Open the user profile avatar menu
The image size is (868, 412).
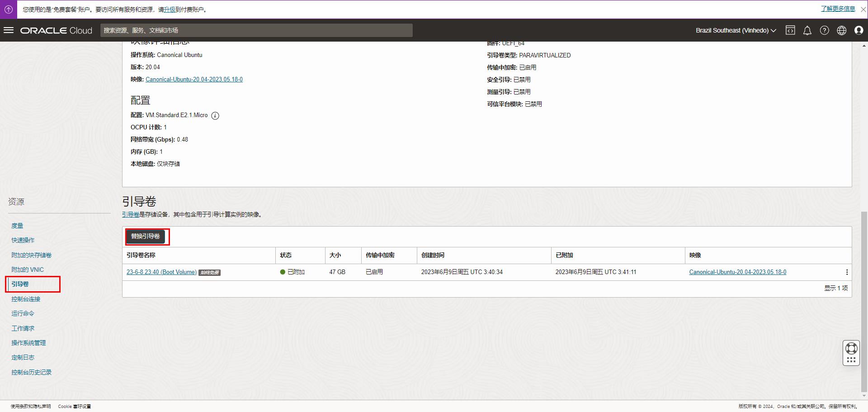tap(859, 30)
